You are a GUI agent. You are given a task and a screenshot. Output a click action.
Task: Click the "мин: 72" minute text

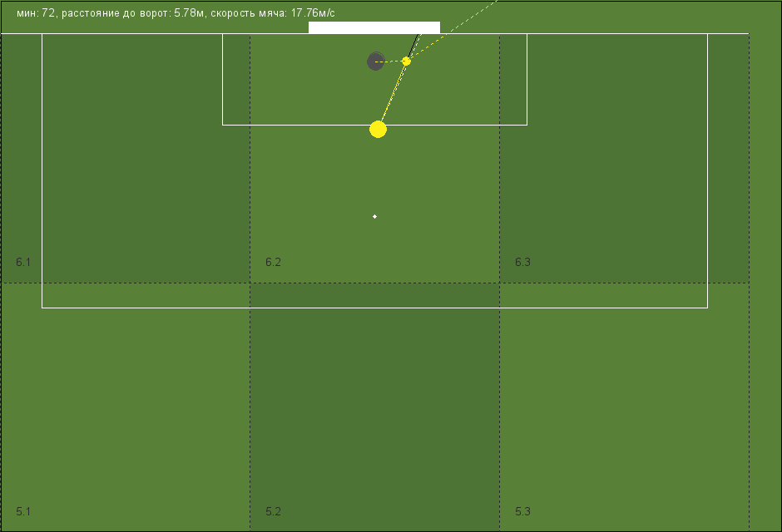[36, 13]
